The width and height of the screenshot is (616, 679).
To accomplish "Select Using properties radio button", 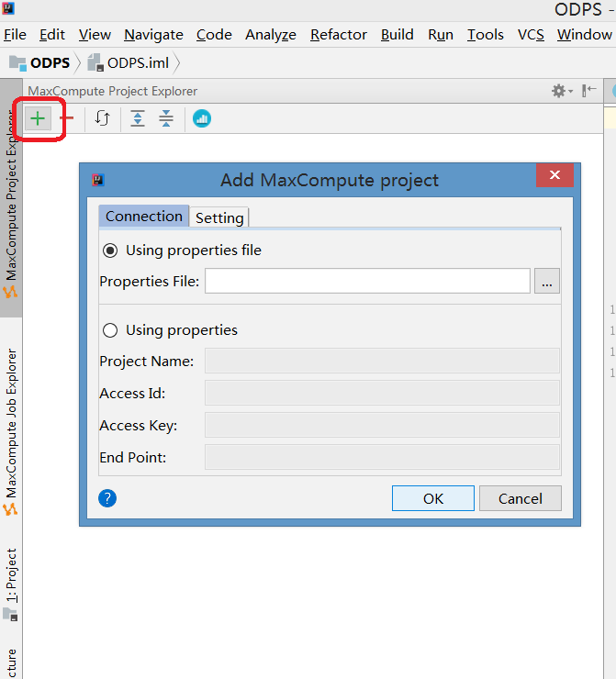I will (x=110, y=330).
